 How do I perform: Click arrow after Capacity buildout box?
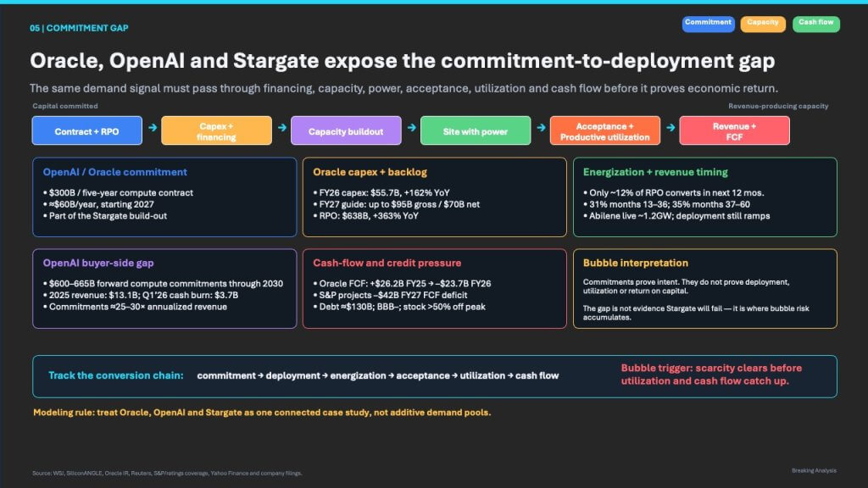[411, 128]
